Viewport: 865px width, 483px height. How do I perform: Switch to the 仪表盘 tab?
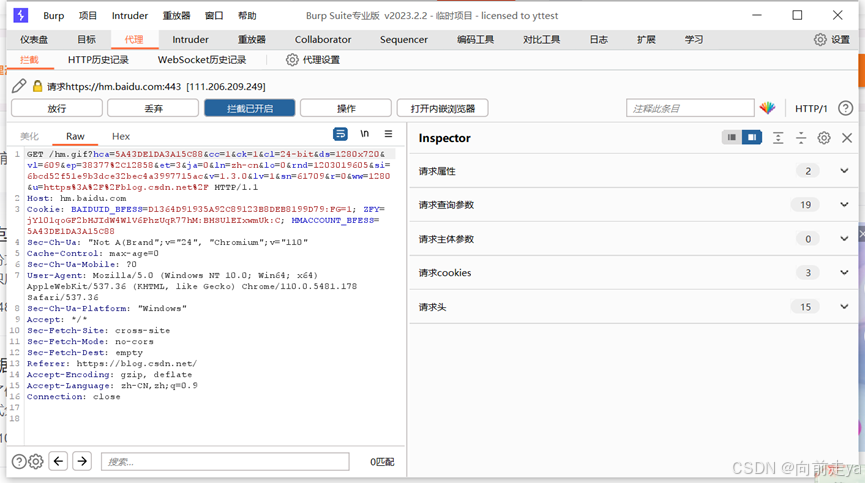tap(34, 40)
